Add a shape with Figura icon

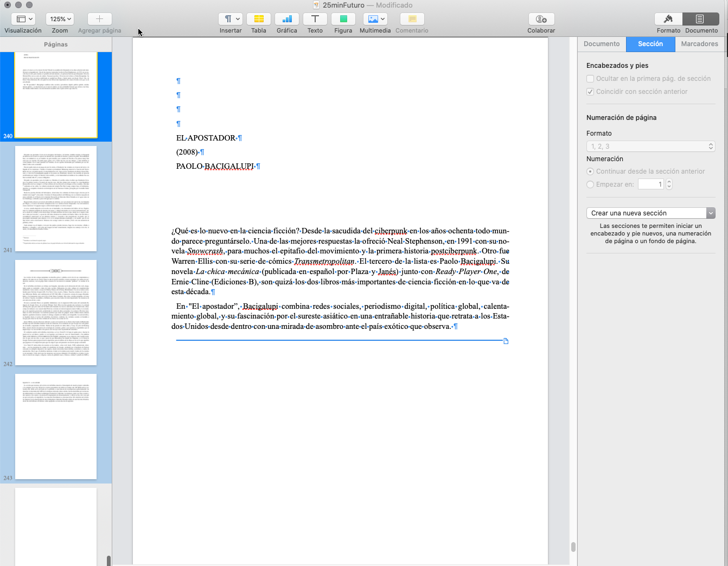[x=343, y=19]
